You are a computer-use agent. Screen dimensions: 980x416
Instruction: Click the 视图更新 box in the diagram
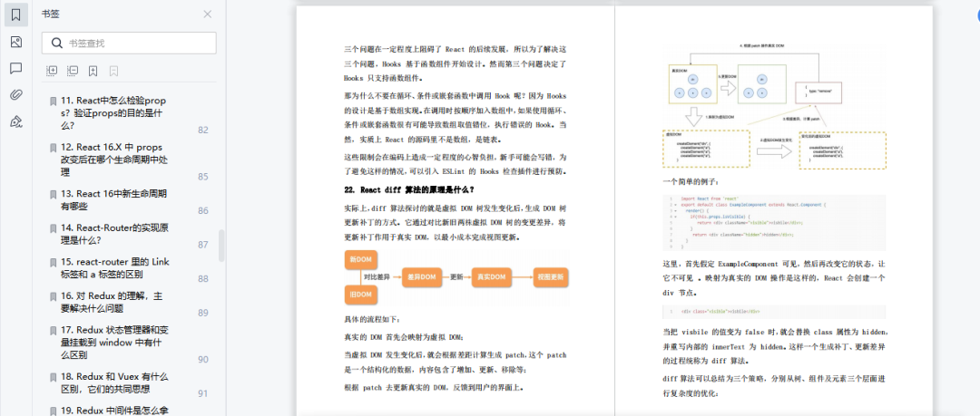coord(551,276)
